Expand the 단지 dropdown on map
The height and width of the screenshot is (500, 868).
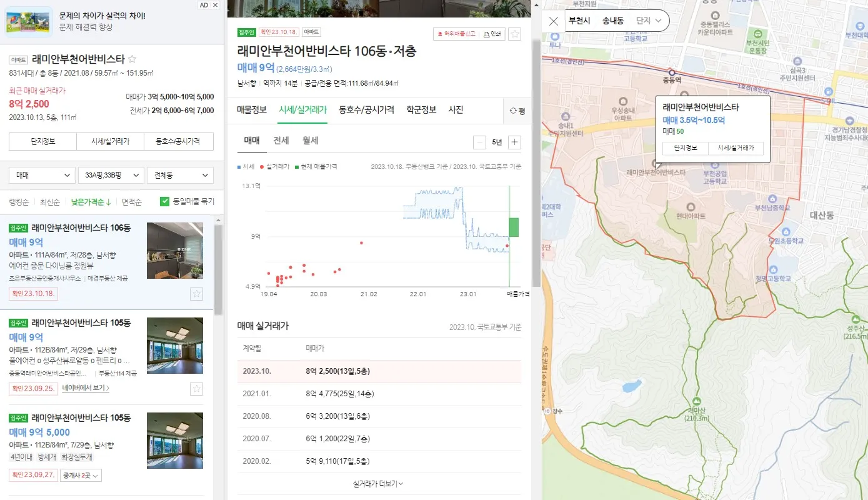tap(648, 21)
